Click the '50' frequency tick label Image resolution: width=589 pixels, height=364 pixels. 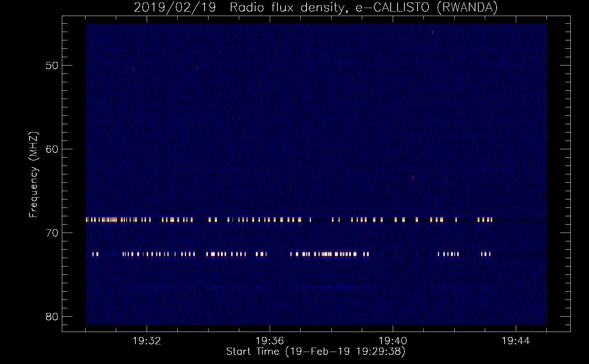point(52,66)
